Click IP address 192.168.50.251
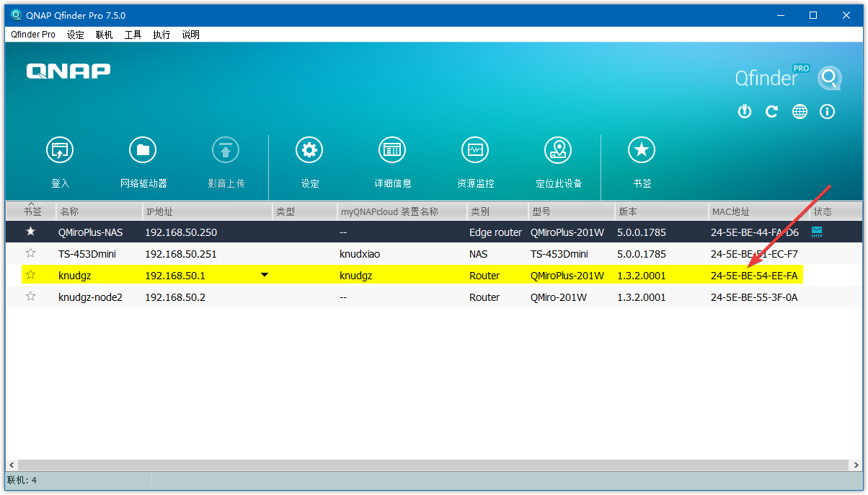 [181, 254]
